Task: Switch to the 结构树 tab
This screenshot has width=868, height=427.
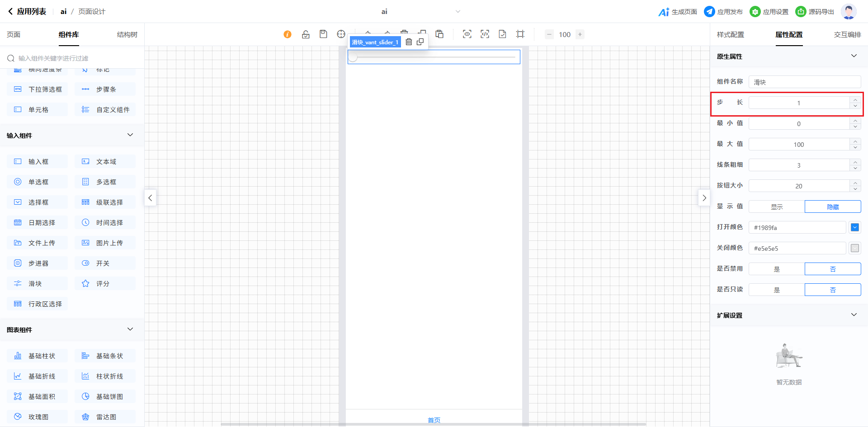Action: point(127,35)
